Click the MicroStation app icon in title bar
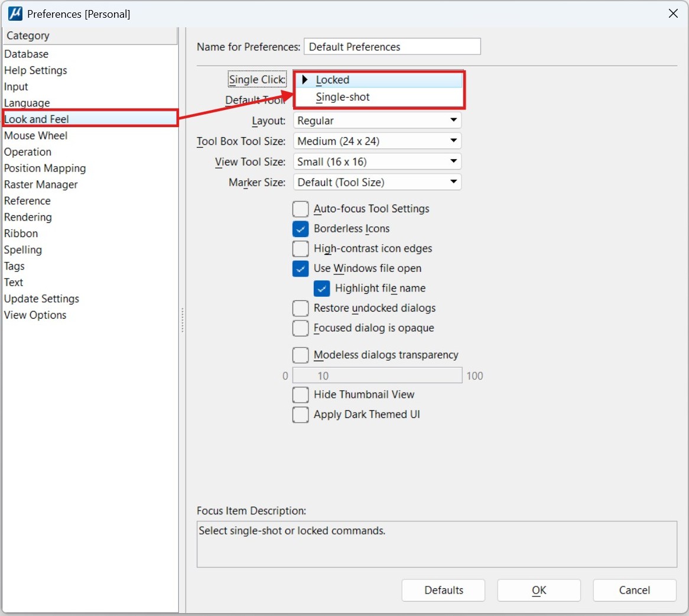 pyautogui.click(x=15, y=14)
